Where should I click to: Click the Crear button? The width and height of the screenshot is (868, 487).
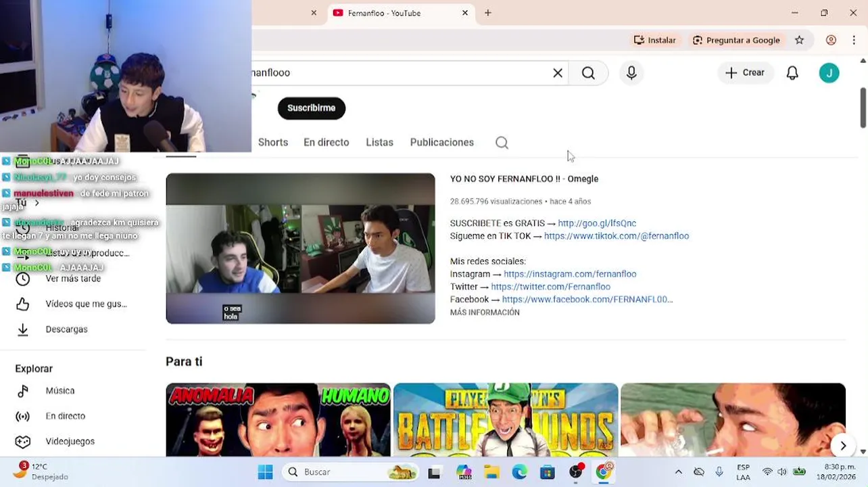coord(745,73)
